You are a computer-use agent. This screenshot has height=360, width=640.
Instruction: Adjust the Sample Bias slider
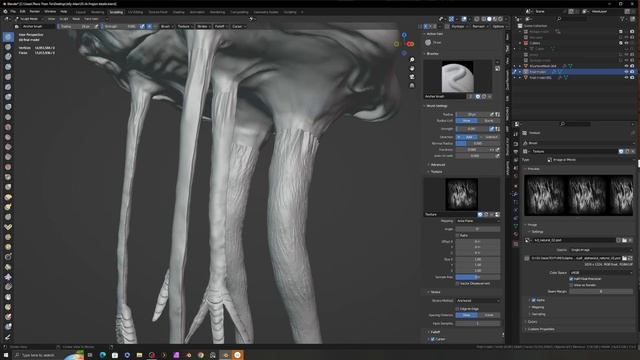(x=478, y=277)
